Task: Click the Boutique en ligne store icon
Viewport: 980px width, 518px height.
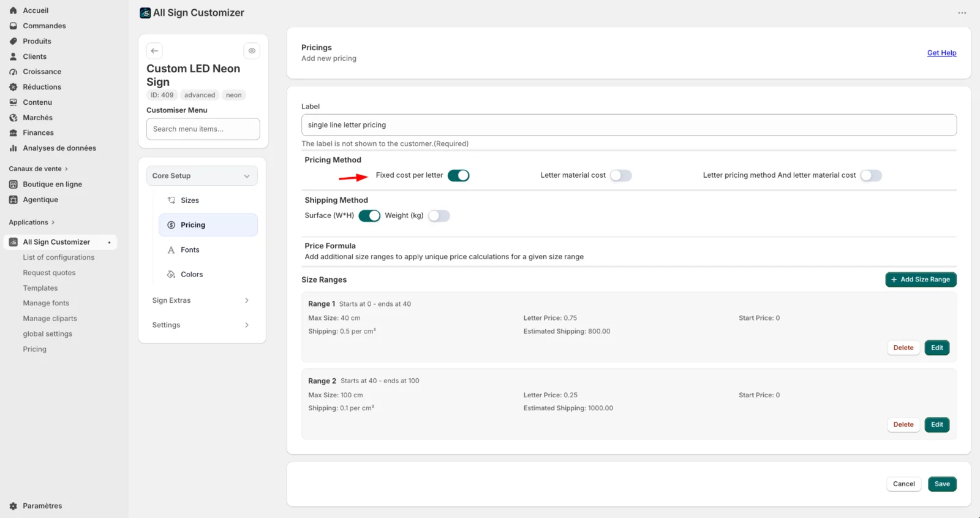Action: [13, 185]
